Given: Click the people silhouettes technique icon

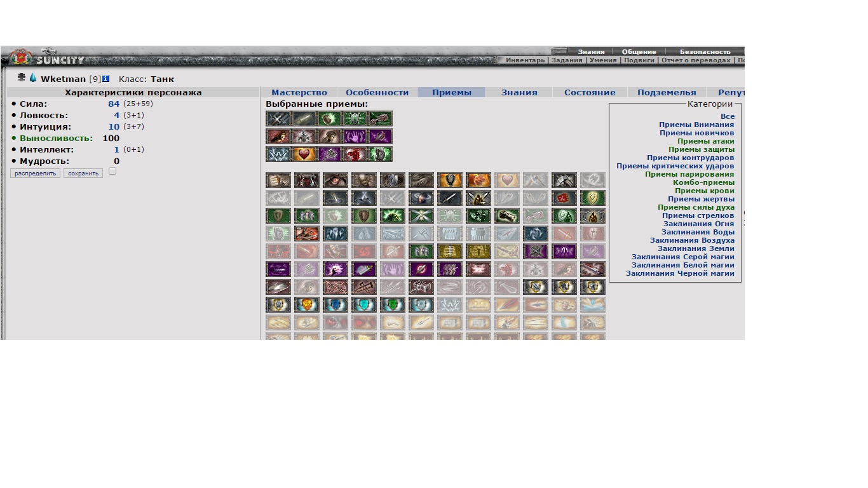Looking at the screenshot, I should tap(478, 234).
